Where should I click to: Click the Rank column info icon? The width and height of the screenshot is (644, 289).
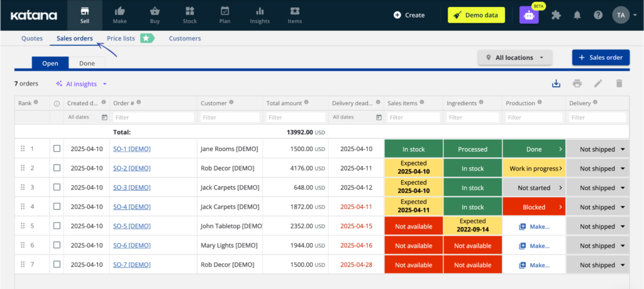36,103
